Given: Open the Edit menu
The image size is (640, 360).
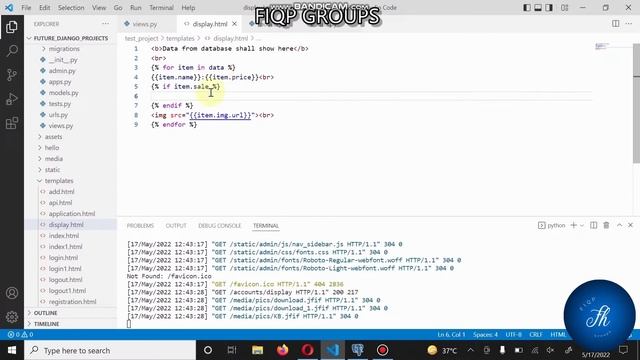Looking at the screenshot, I should (x=44, y=7).
